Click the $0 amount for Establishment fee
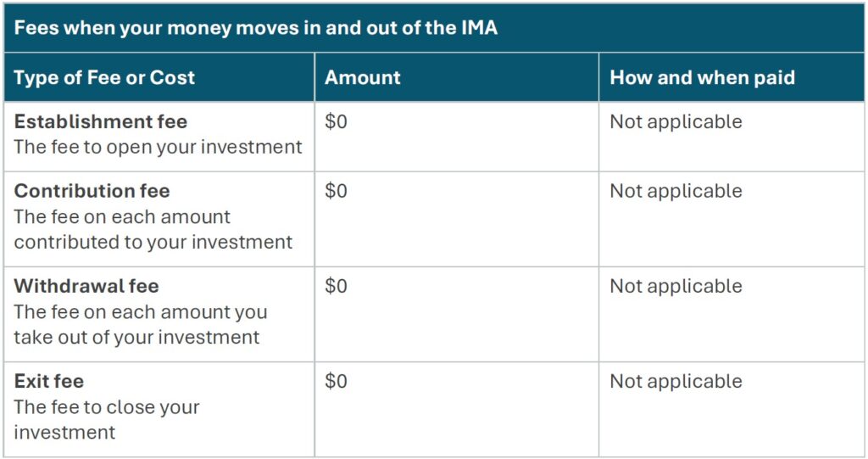868x459 pixels. pyautogui.click(x=336, y=121)
